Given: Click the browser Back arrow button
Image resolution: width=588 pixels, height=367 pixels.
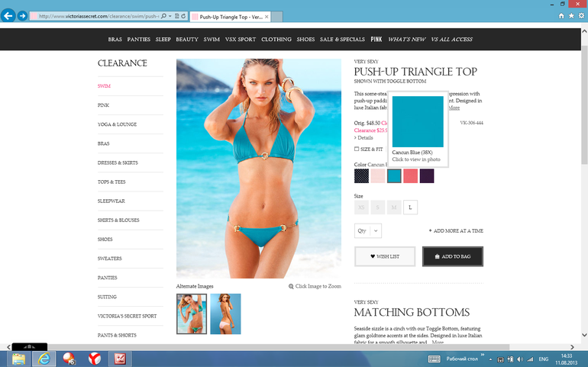Looking at the screenshot, I should pos(8,16).
